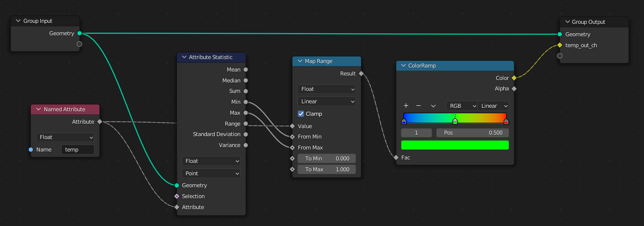The image size is (644, 226).
Task: Click the To Max value field
Action: coord(327,169)
